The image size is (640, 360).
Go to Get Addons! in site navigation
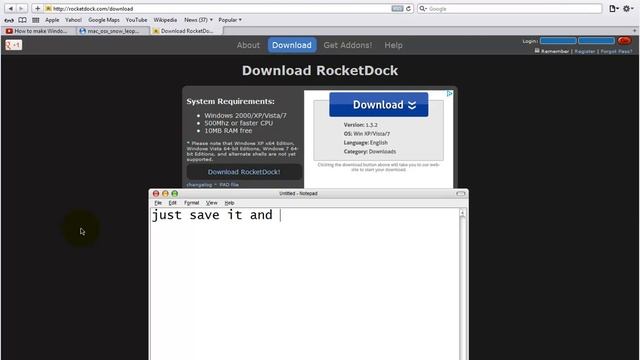point(348,45)
